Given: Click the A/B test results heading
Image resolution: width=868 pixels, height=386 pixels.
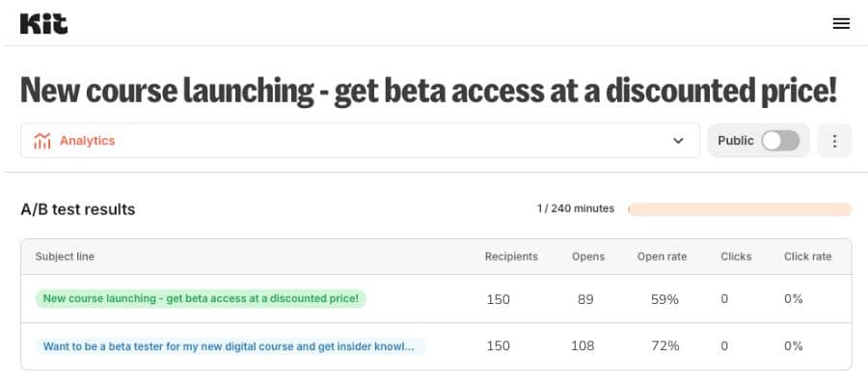Looking at the screenshot, I should tap(78, 209).
